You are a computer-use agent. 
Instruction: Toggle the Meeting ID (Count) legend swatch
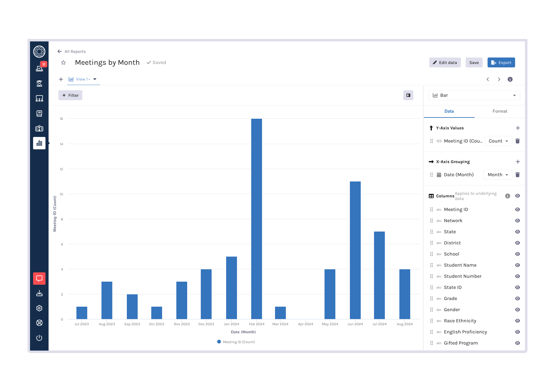tap(219, 342)
